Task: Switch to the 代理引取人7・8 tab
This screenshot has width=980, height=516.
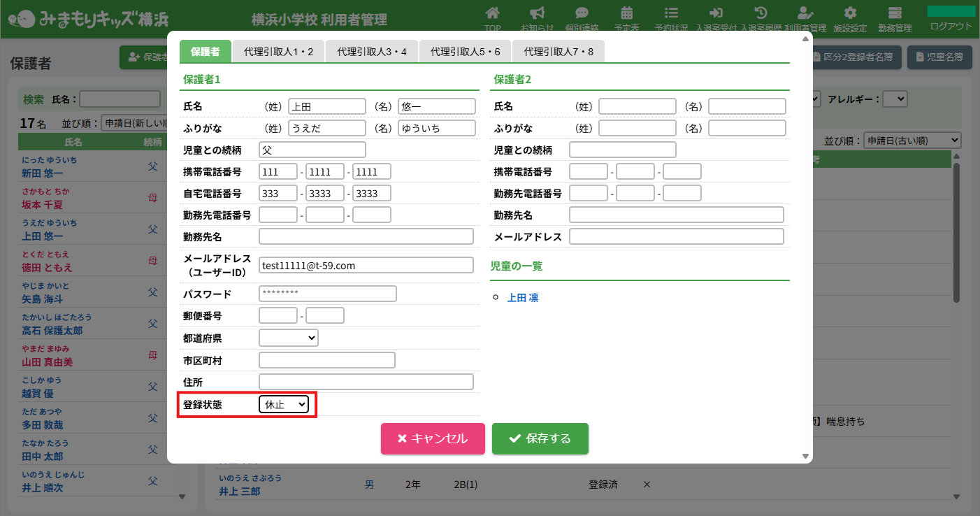Action: click(x=559, y=52)
